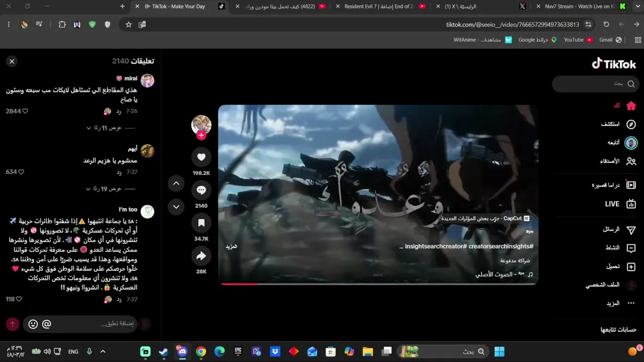The image size is (644, 362).
Task: Open mirai's profile picture
Action: (x=147, y=80)
